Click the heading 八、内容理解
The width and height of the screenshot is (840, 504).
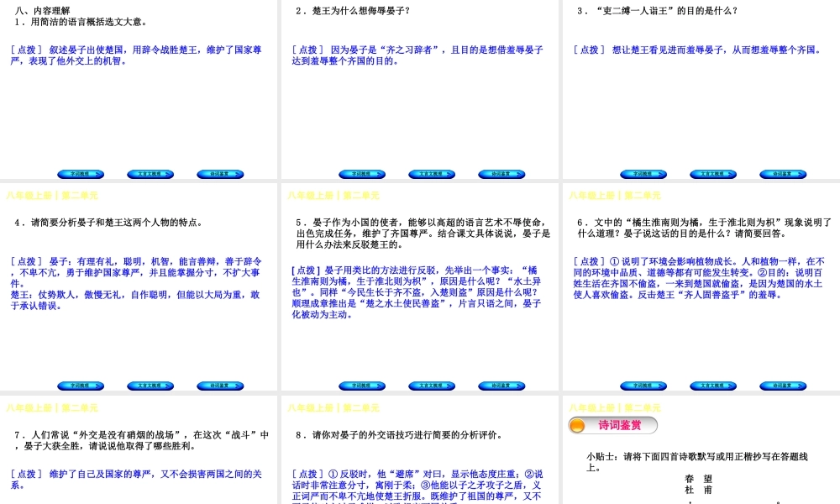coord(43,11)
